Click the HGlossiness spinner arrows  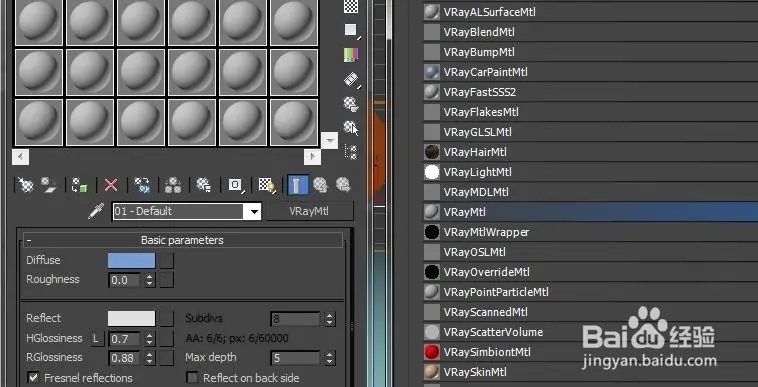click(x=150, y=339)
